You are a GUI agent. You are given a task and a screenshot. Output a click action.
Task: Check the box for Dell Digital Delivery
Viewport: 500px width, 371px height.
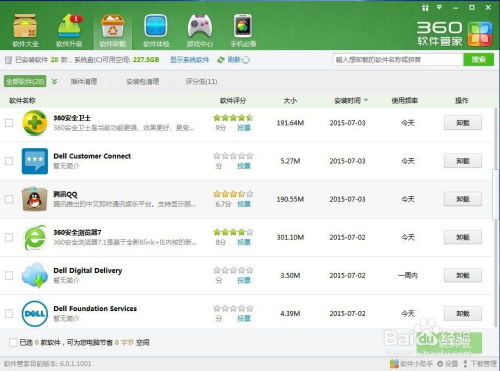pos(9,275)
